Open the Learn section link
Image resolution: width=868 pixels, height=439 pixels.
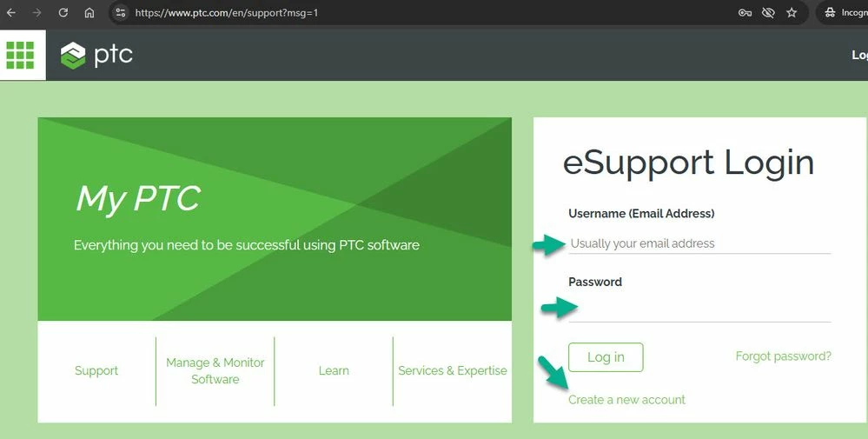point(334,371)
